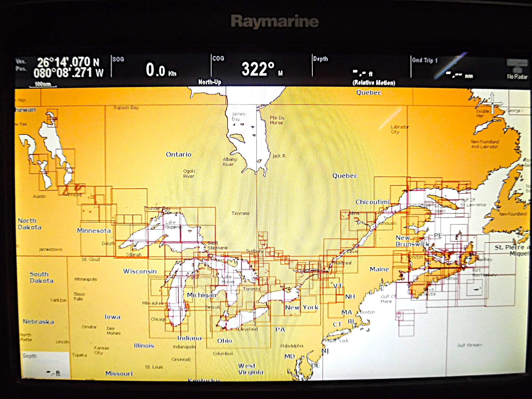532x399 pixels.
Task: Tap the Cleveland label
Action: 248,329
